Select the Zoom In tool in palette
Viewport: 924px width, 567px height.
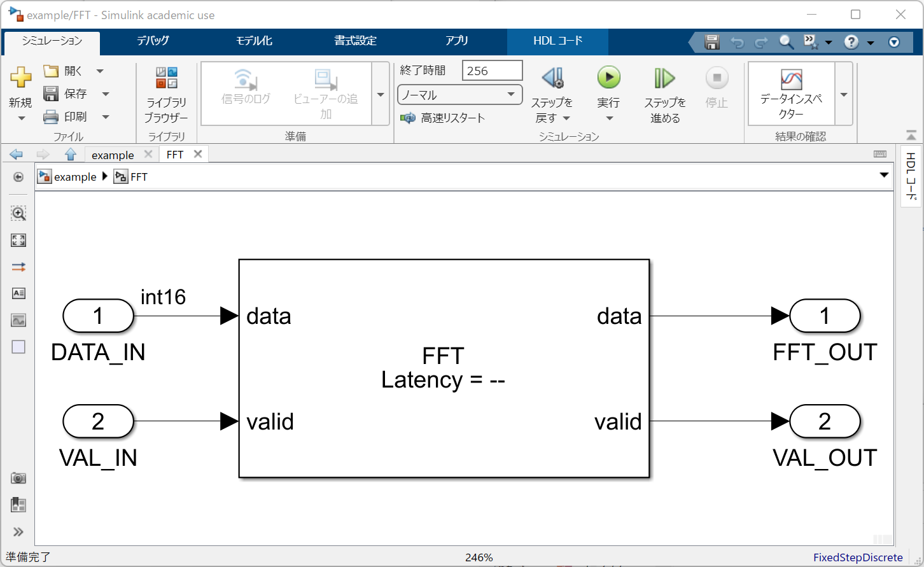[18, 214]
